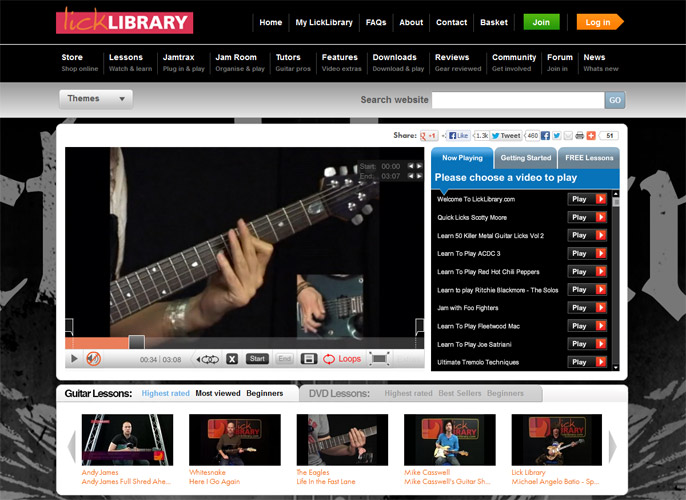Enter fullscreen with the expand icon
This screenshot has height=500, width=686.
[x=379, y=359]
